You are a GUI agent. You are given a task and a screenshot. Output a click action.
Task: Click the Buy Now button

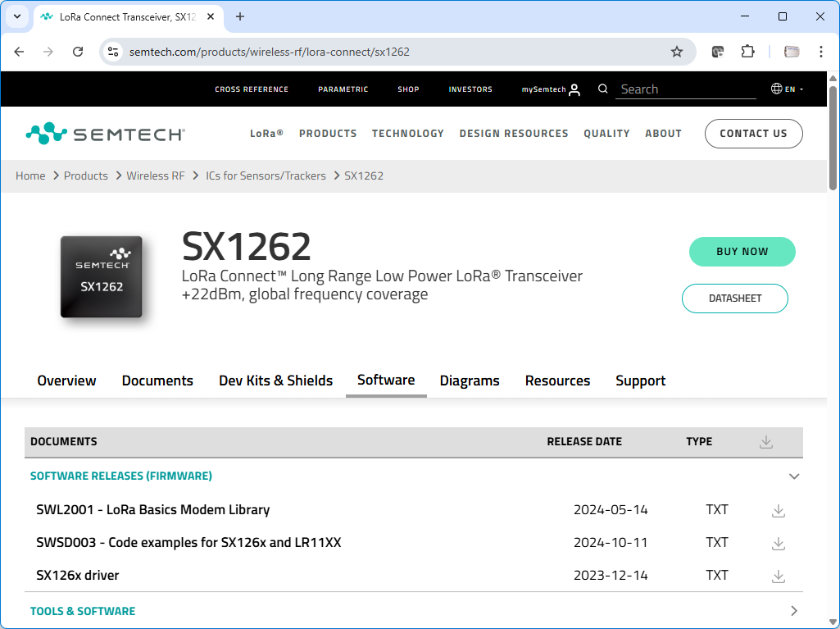[742, 252]
